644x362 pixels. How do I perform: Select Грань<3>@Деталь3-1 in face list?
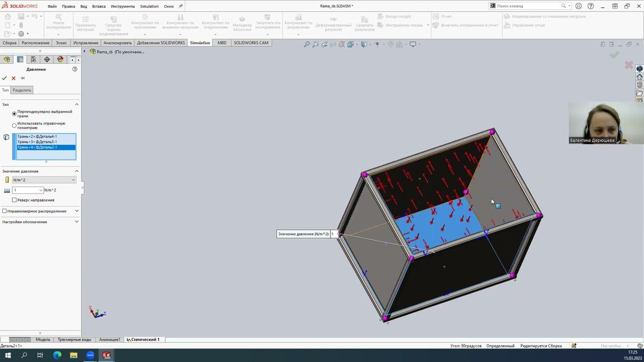[46, 142]
